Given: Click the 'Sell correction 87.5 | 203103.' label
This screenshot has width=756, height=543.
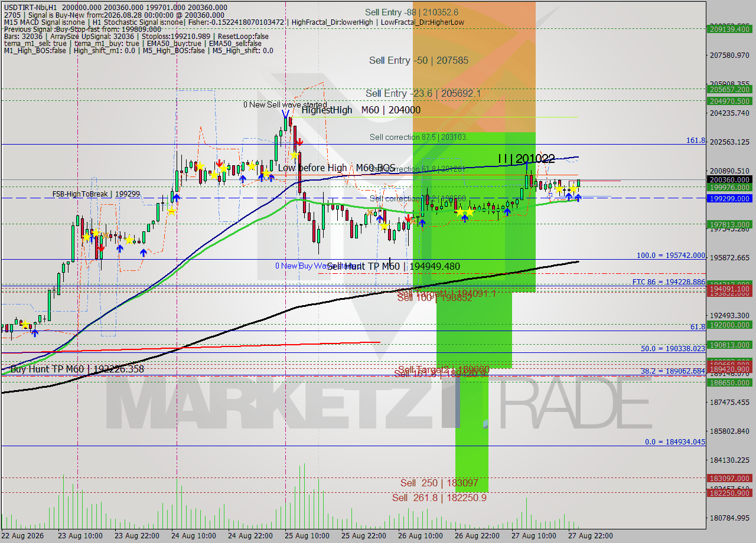Looking at the screenshot, I should click(419, 137).
